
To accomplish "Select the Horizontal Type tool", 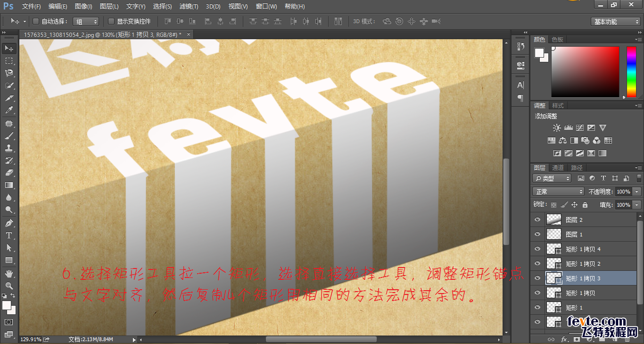I will pos(9,235).
